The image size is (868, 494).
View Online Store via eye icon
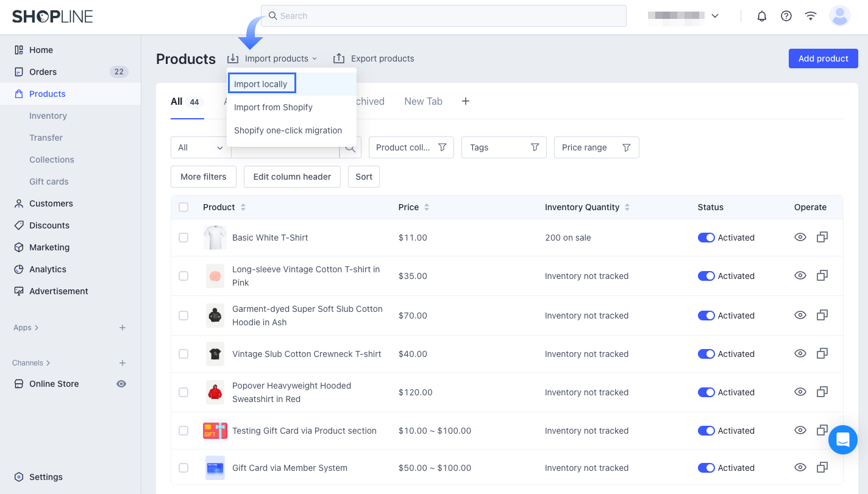point(121,384)
